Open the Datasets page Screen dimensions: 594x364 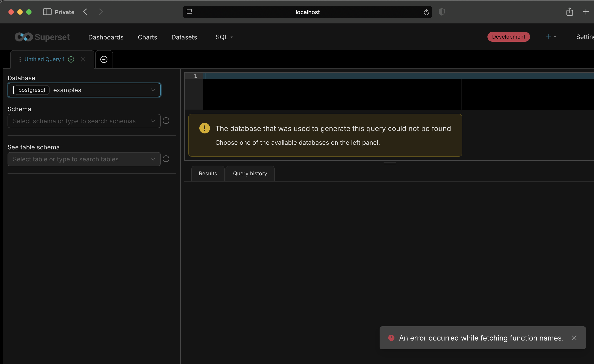(x=184, y=37)
